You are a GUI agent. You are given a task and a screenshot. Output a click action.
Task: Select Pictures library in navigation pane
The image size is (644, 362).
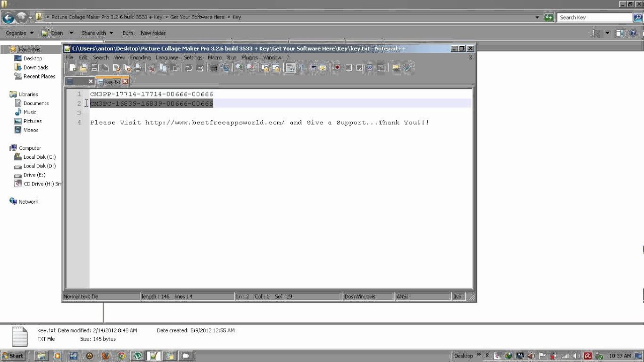click(32, 121)
